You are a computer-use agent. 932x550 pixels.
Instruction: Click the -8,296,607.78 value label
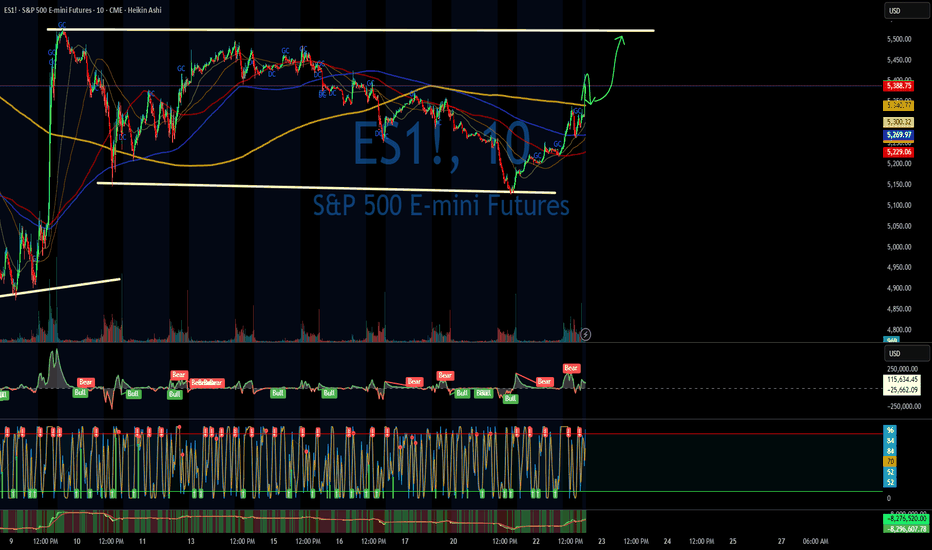[x=906, y=529]
